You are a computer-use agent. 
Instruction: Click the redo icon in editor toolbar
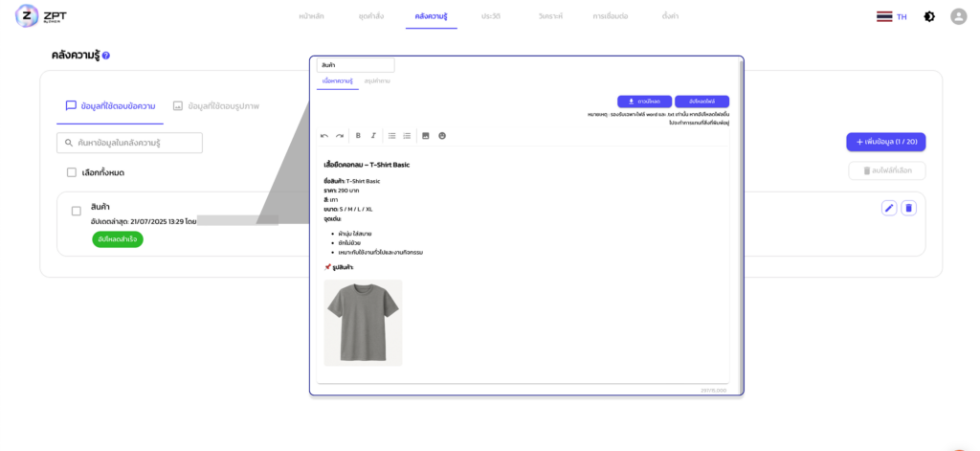[x=340, y=136]
